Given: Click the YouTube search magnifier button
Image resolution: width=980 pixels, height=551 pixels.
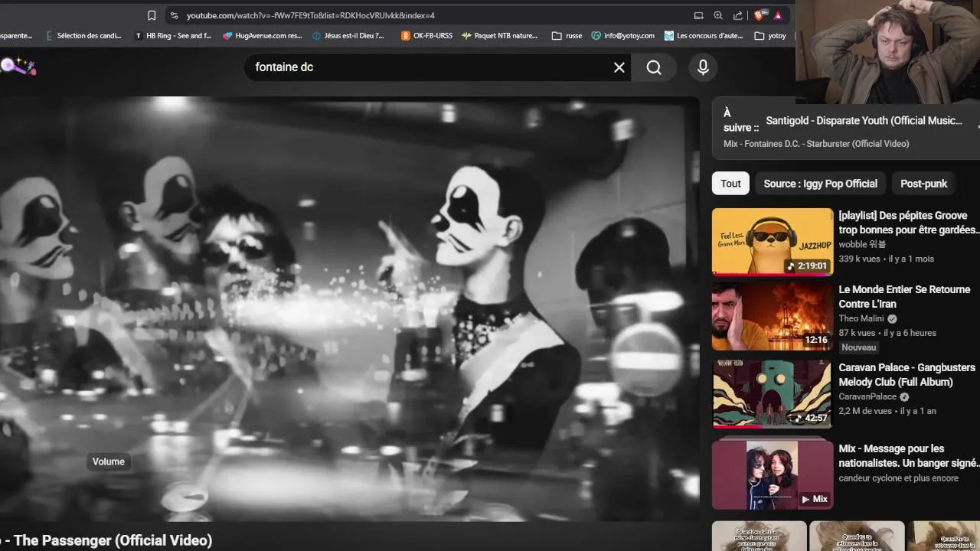Looking at the screenshot, I should pos(654,67).
